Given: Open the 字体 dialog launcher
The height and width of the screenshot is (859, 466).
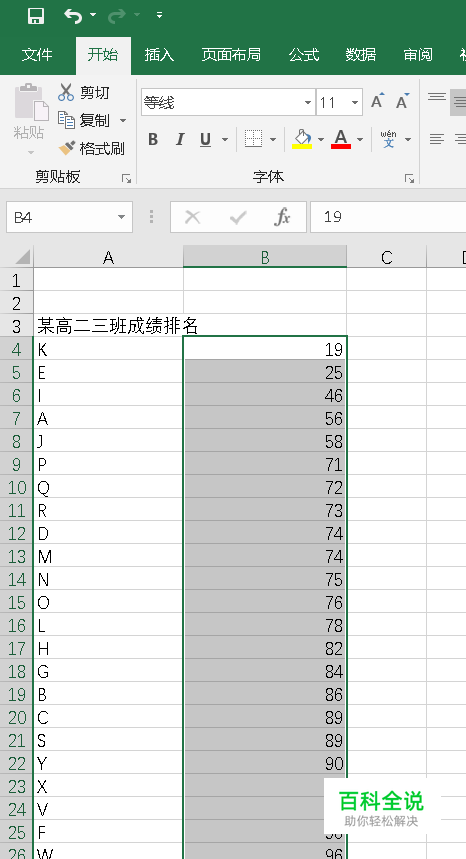Looking at the screenshot, I should (x=409, y=179).
